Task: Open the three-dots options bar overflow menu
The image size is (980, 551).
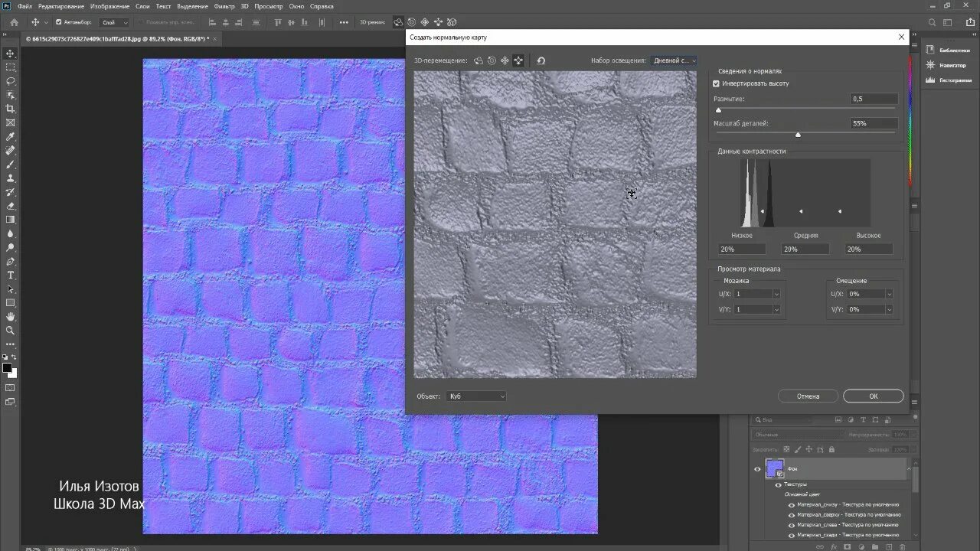Action: click(344, 22)
